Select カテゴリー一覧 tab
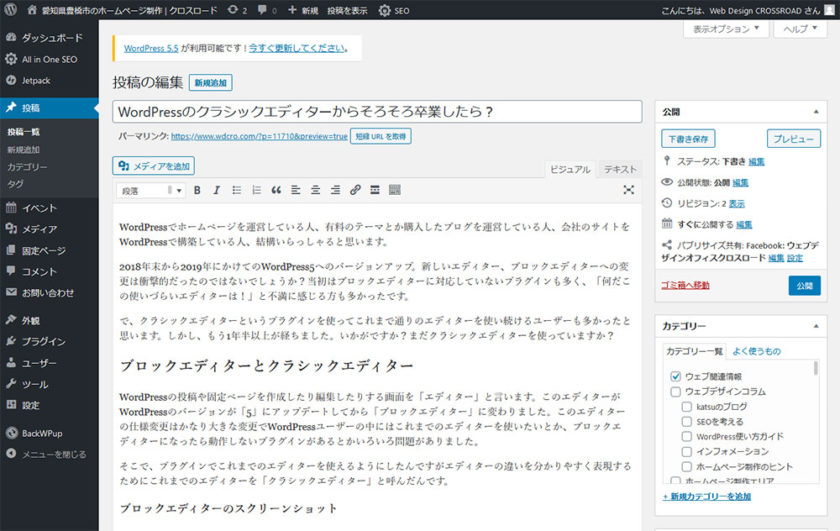Viewport: 840px width, 531px height. 694,351
